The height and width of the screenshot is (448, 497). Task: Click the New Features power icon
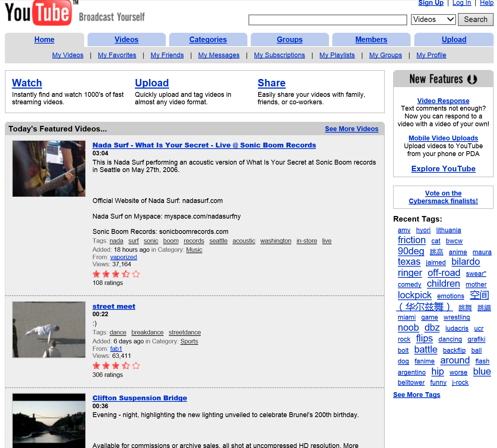tap(472, 79)
